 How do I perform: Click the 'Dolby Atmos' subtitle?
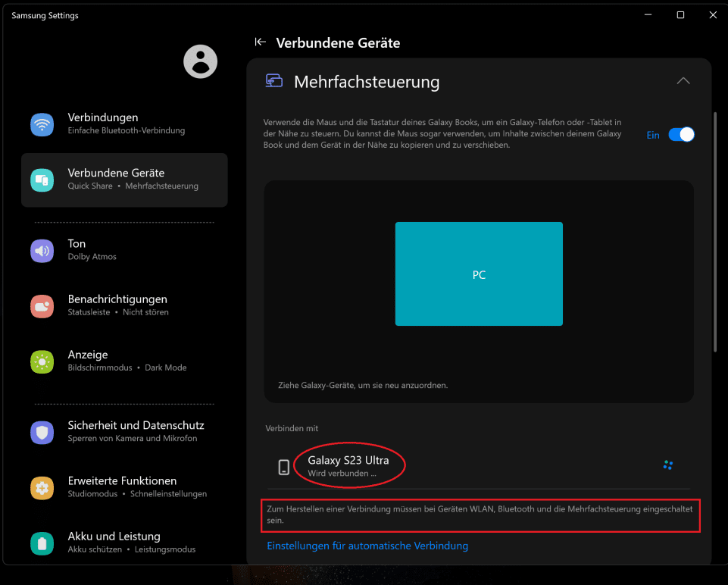92,257
